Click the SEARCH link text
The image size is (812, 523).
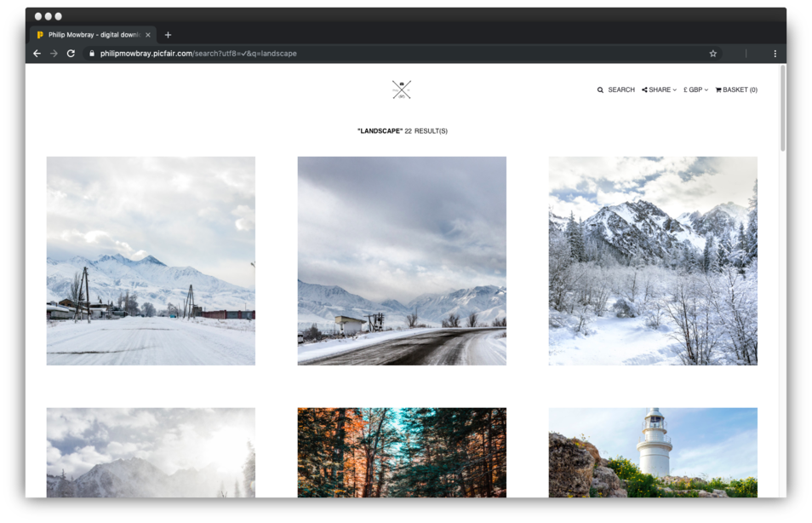click(x=621, y=90)
